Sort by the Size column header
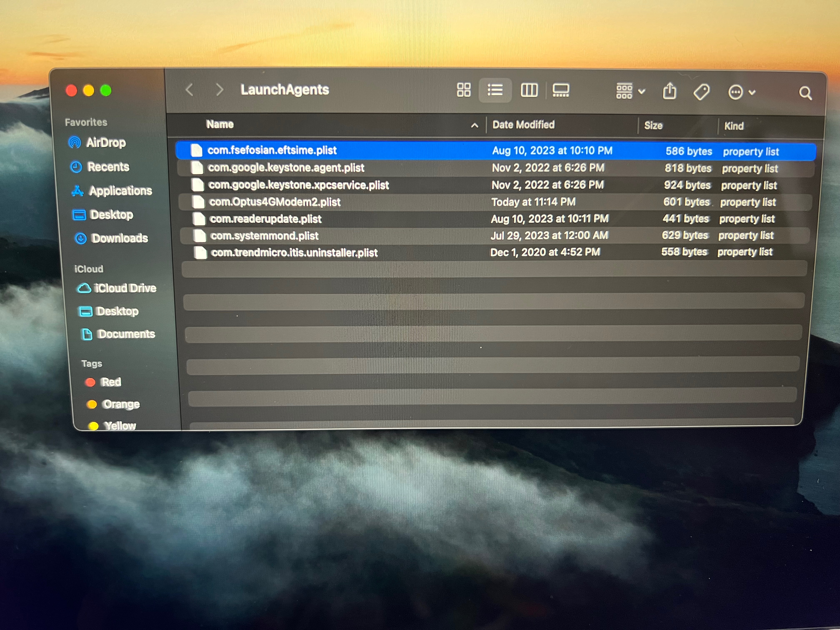This screenshot has height=630, width=840. click(653, 126)
